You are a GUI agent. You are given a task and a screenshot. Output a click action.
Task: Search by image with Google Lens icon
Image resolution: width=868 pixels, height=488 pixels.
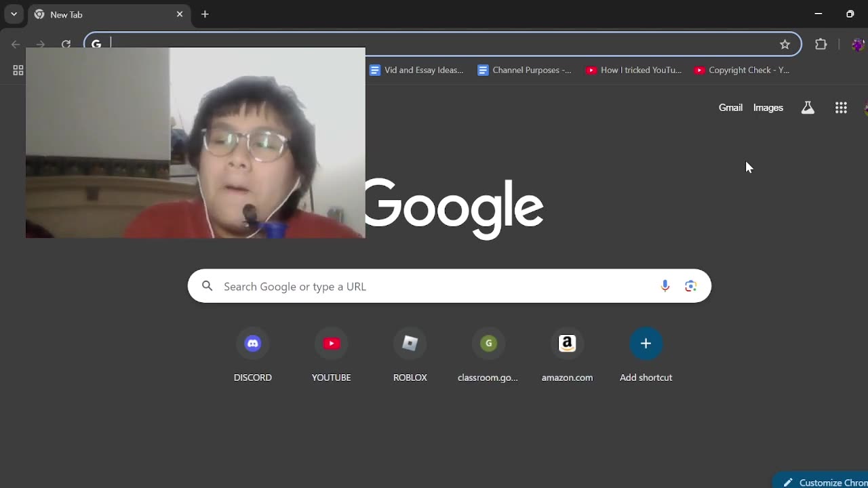691,286
